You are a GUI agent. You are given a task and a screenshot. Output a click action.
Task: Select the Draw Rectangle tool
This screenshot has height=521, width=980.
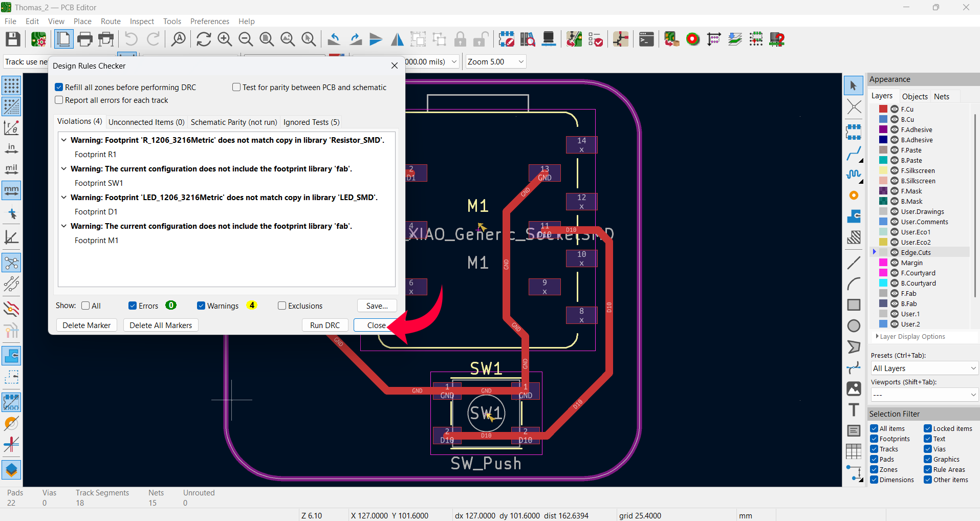[854, 305]
